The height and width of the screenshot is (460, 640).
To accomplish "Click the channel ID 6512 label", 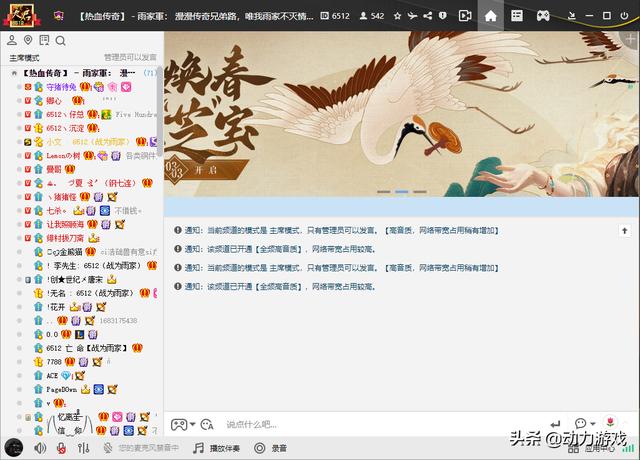I will tap(335, 16).
